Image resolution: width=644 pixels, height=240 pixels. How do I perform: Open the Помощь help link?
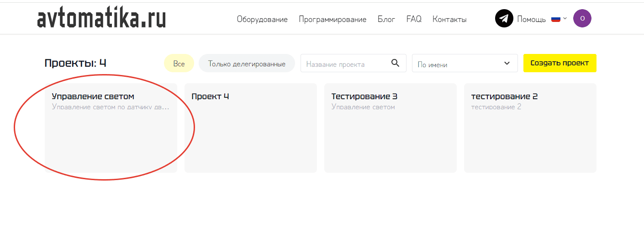point(531,19)
